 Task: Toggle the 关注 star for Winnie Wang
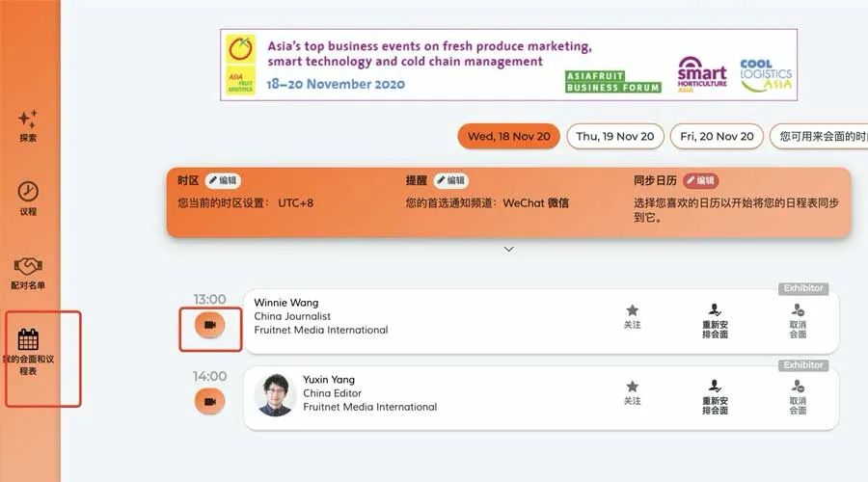632,317
